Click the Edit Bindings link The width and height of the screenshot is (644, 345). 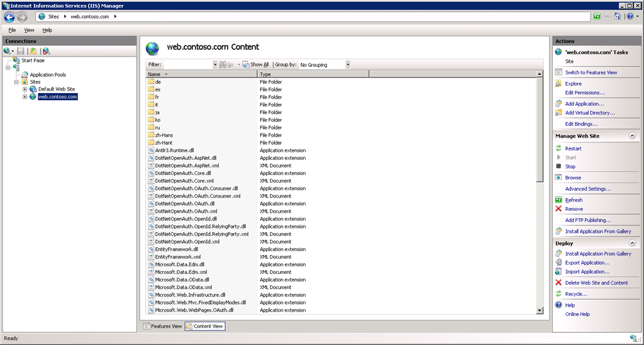(x=581, y=124)
